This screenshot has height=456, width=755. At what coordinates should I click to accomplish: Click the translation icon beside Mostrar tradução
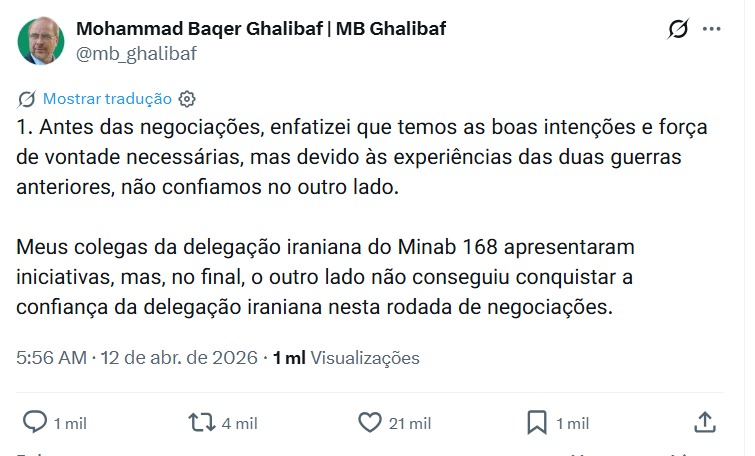[27, 99]
